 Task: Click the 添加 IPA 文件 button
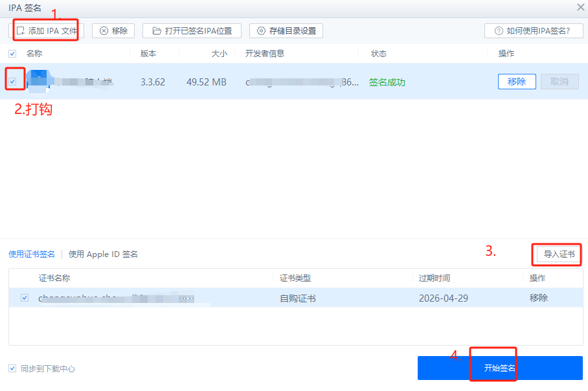(x=46, y=30)
